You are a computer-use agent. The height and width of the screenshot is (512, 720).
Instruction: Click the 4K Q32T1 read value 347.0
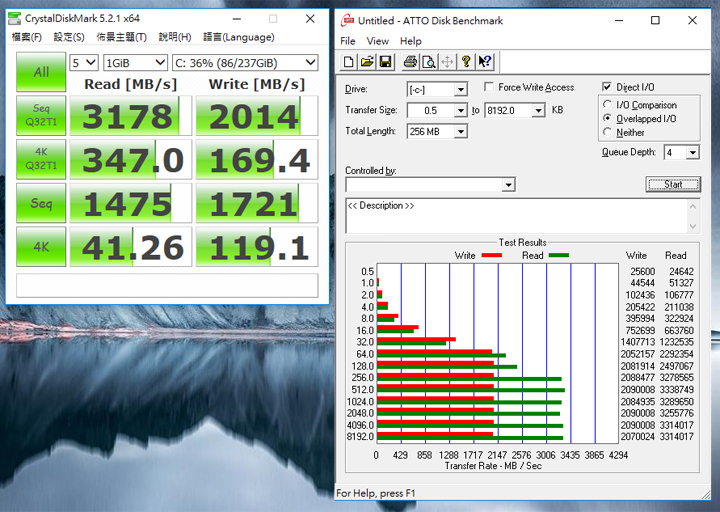[130, 159]
